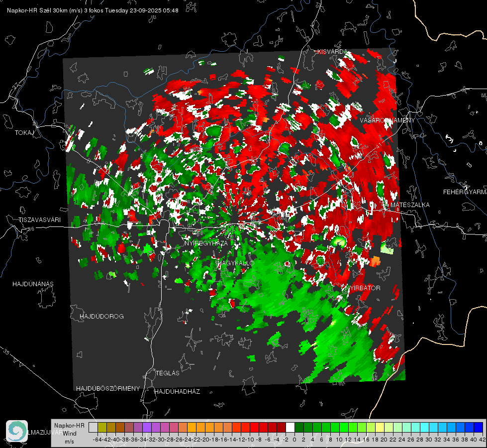Click the 0 value on the legend scale
Screen dimensions: 487x448
(294, 440)
